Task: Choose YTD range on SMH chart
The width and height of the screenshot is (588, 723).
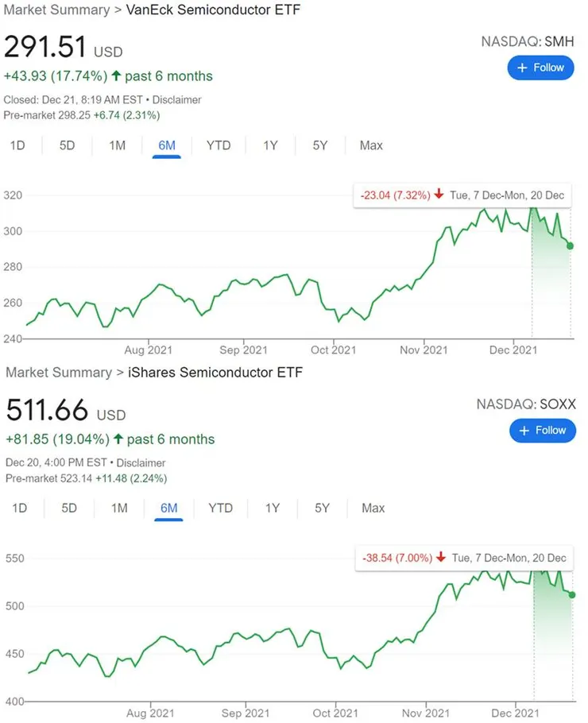Action: (219, 145)
